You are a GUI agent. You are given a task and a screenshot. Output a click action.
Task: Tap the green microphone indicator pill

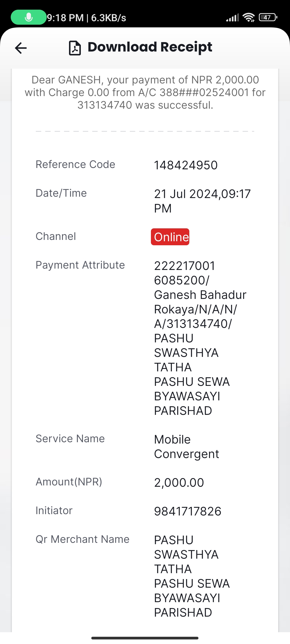click(x=28, y=17)
